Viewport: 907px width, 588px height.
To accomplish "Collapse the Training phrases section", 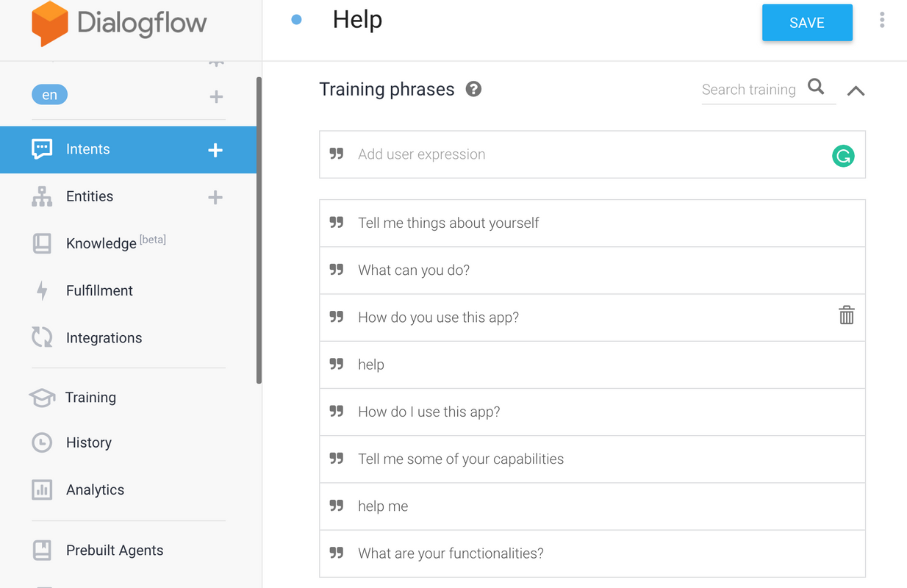I will (x=856, y=91).
